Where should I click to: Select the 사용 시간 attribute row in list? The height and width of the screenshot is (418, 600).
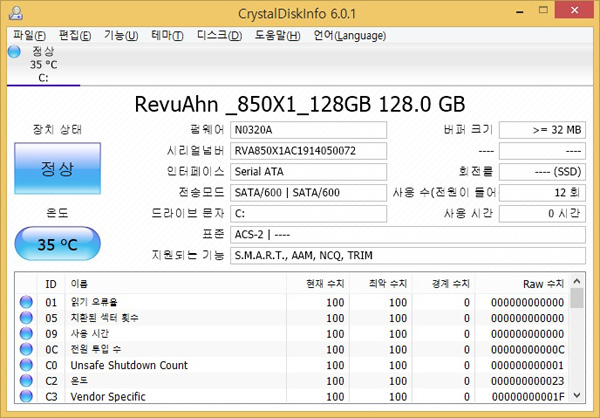pos(292,333)
